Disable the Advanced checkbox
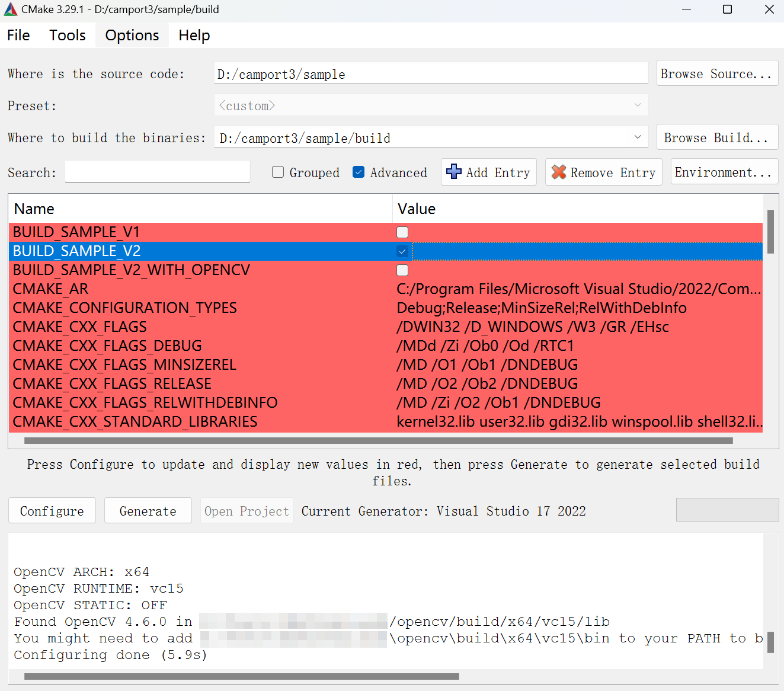The width and height of the screenshot is (784, 691). click(359, 172)
